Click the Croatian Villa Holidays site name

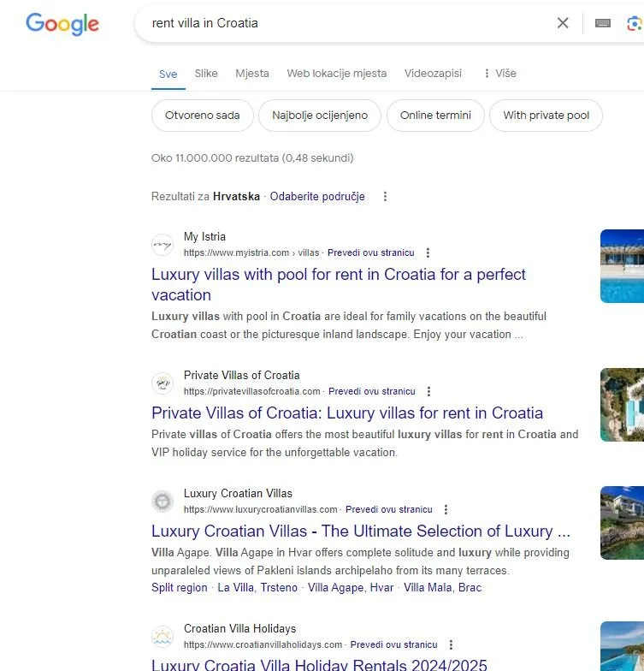[x=239, y=628]
